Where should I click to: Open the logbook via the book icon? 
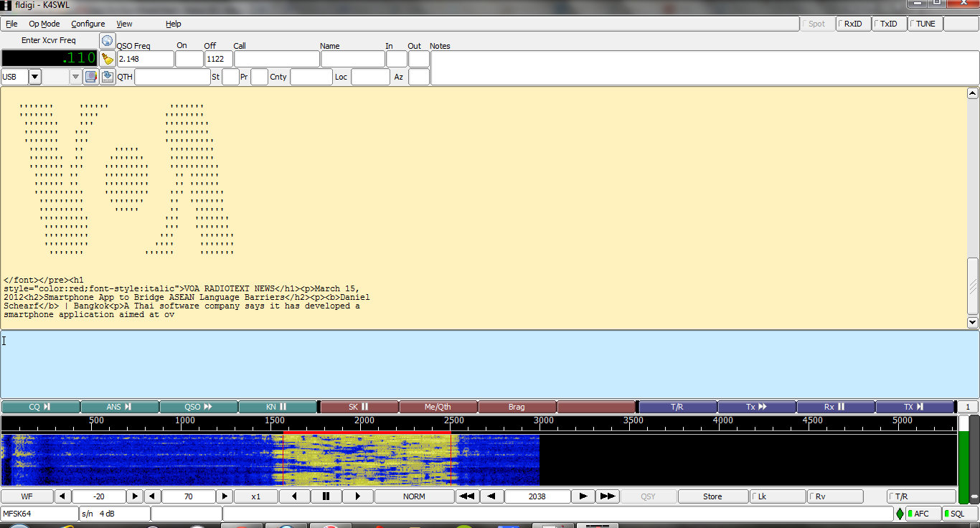[91, 77]
